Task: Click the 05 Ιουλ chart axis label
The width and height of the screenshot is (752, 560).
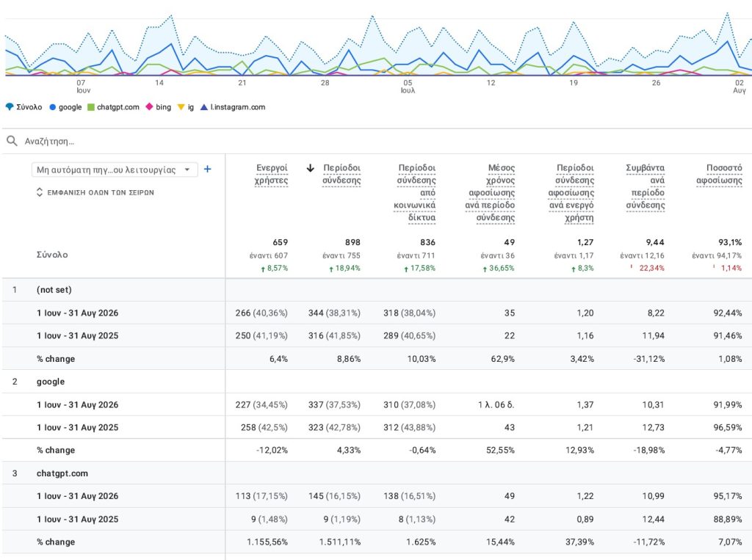Action: click(408, 87)
